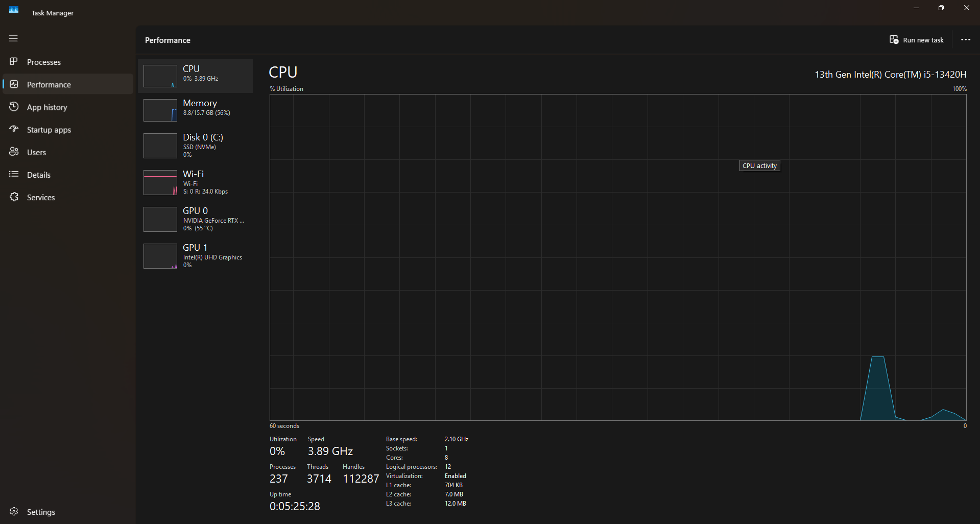Minimize the Task Manager window
This screenshot has height=524, width=980.
tap(916, 8)
